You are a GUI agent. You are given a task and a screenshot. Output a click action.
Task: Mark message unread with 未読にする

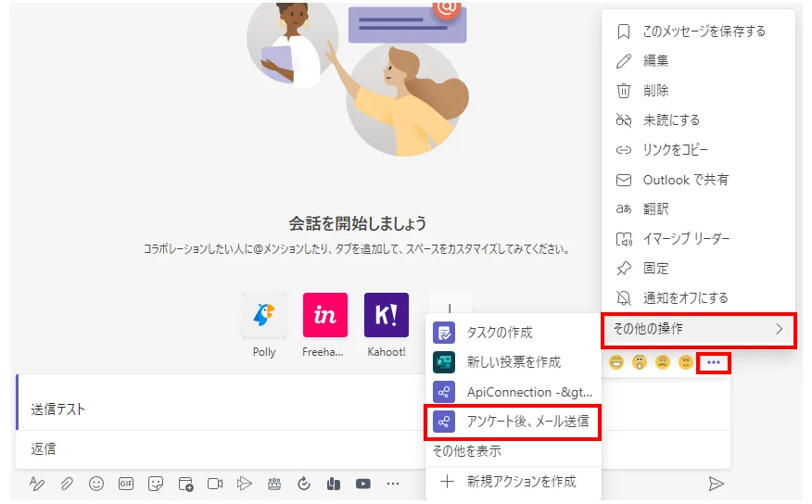[671, 120]
